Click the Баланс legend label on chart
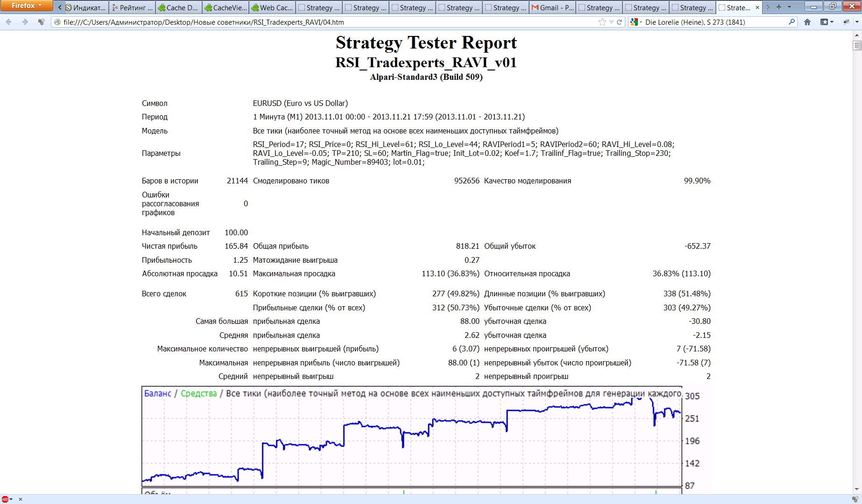 158,393
